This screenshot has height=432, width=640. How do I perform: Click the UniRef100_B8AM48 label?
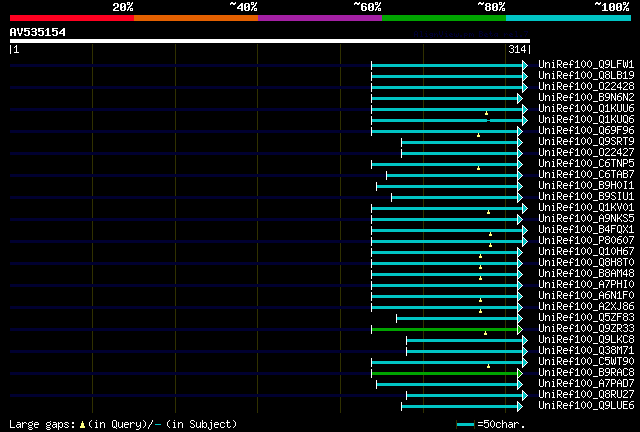point(586,274)
